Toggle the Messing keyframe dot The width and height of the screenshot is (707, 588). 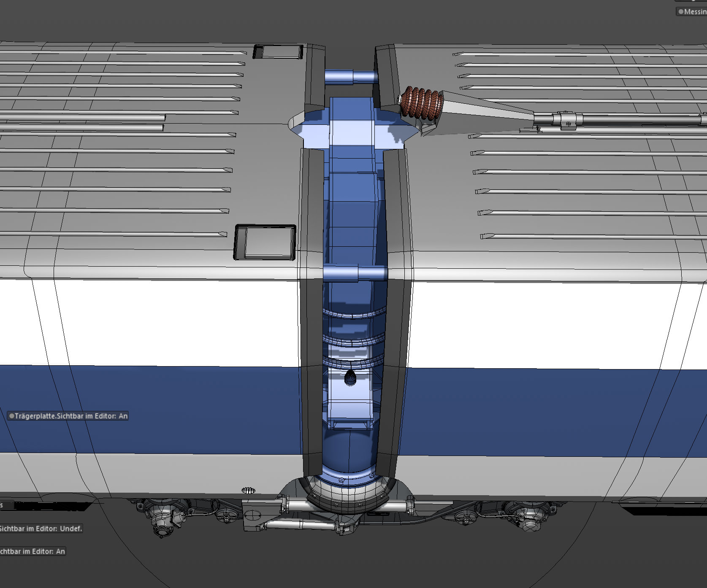point(680,12)
